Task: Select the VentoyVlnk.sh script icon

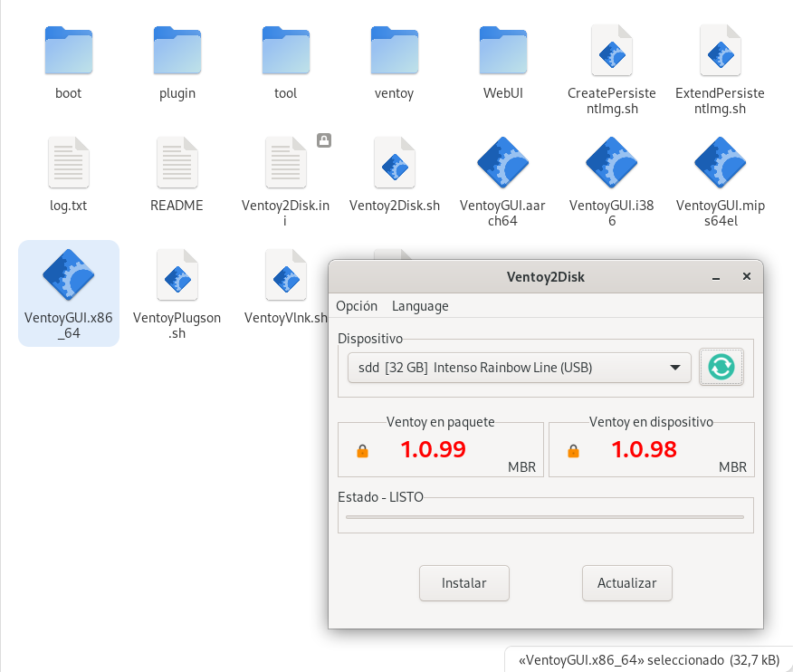Action: click(286, 274)
